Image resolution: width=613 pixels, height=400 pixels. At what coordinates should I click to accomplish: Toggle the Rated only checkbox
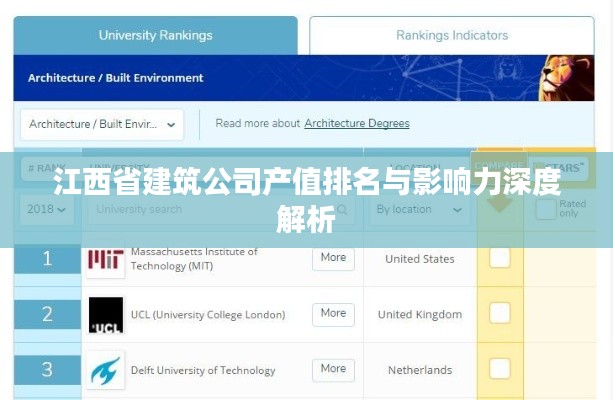tap(546, 209)
